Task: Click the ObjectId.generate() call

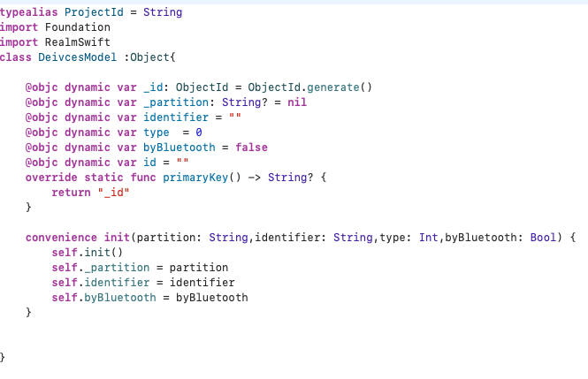Action: coord(310,87)
